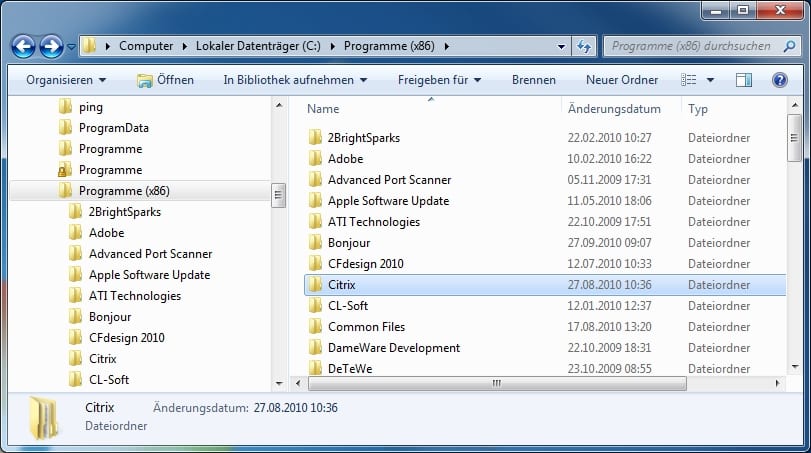Click Brennen in the toolbar
The height and width of the screenshot is (453, 811).
click(x=534, y=80)
